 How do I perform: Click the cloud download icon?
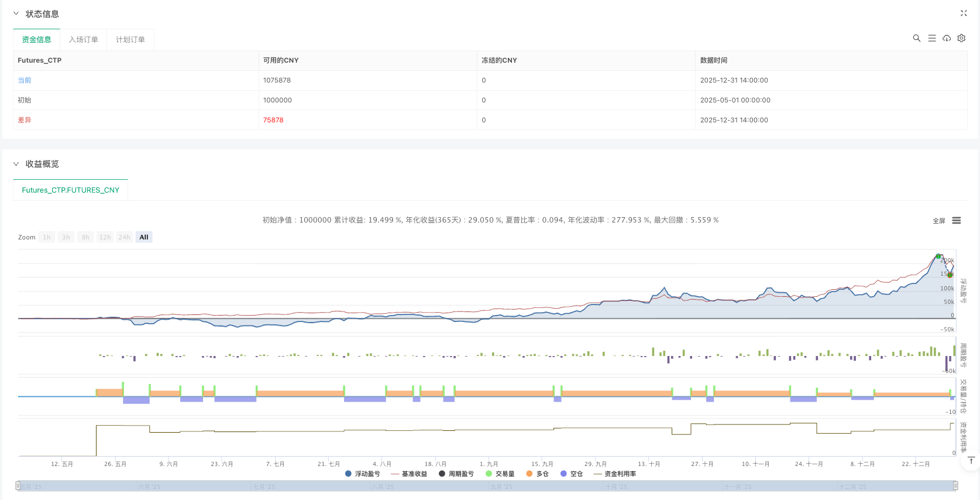pos(946,38)
